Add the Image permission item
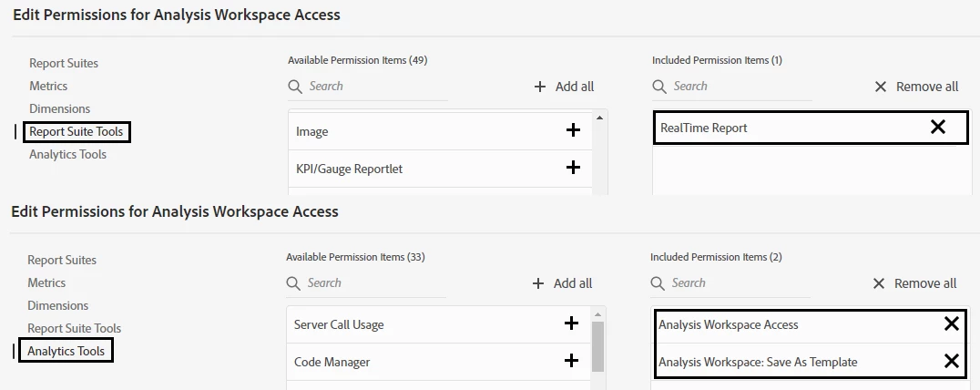The height and width of the screenshot is (390, 980). pyautogui.click(x=573, y=130)
